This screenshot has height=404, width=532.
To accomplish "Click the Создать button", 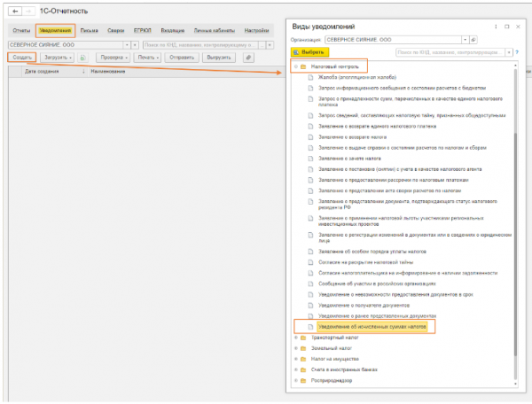I will 22,58.
